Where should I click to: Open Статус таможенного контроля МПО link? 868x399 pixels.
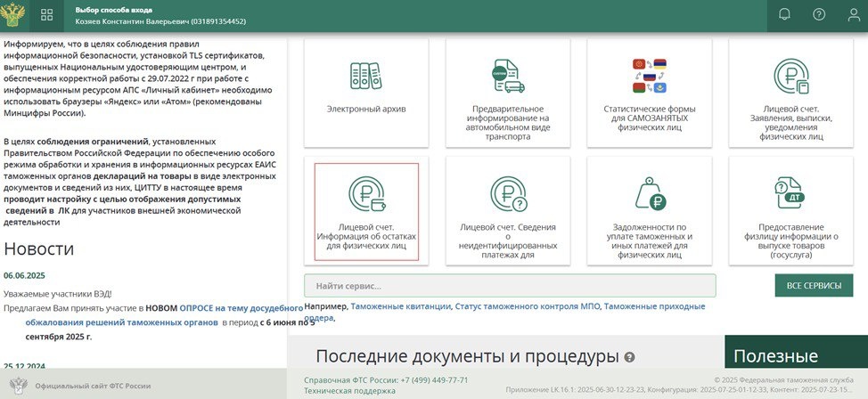coord(527,306)
